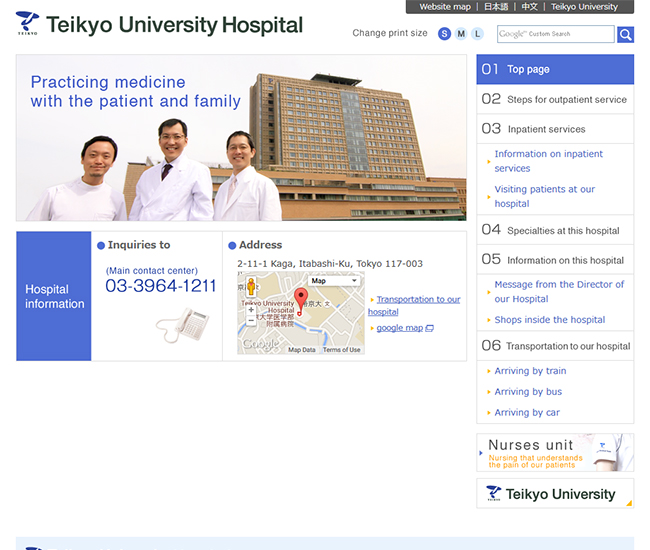Click the Map Data label
The height and width of the screenshot is (550, 650).
tap(302, 350)
